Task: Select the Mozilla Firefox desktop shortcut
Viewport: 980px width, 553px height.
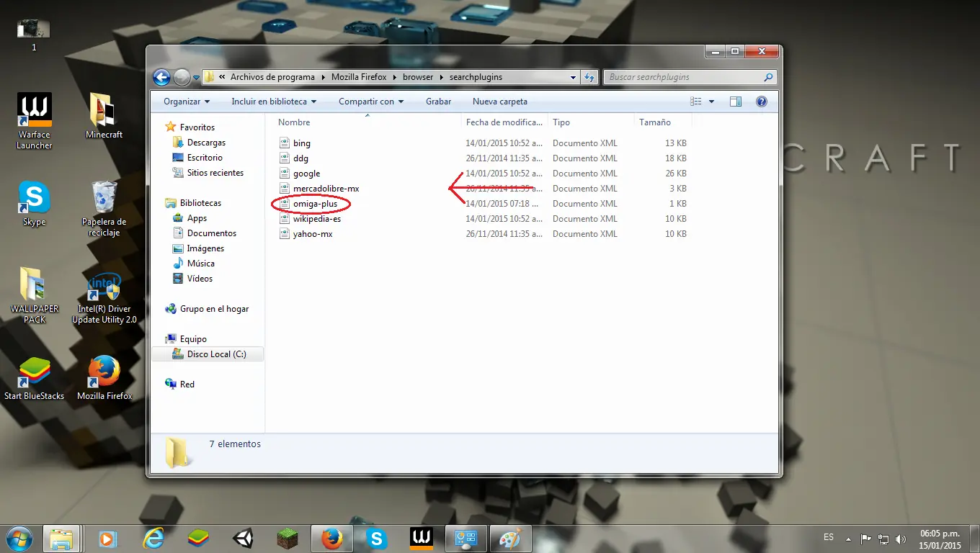Action: (104, 378)
